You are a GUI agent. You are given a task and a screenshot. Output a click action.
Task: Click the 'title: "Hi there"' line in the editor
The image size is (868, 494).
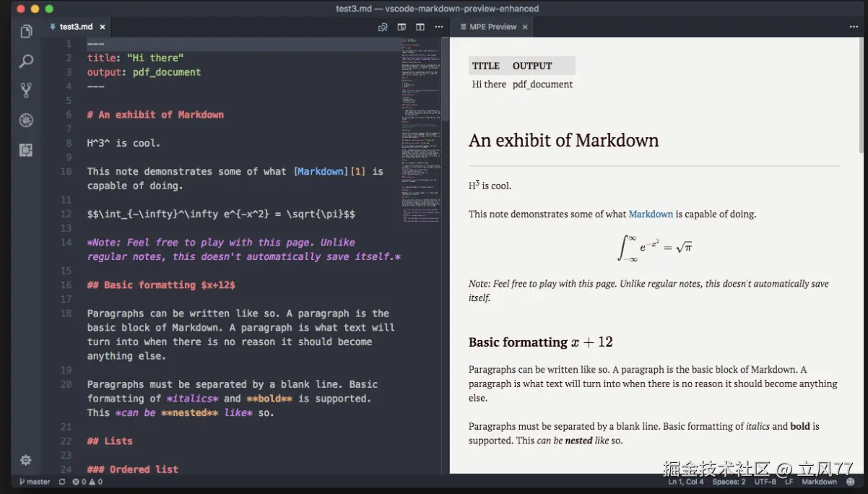pos(135,58)
